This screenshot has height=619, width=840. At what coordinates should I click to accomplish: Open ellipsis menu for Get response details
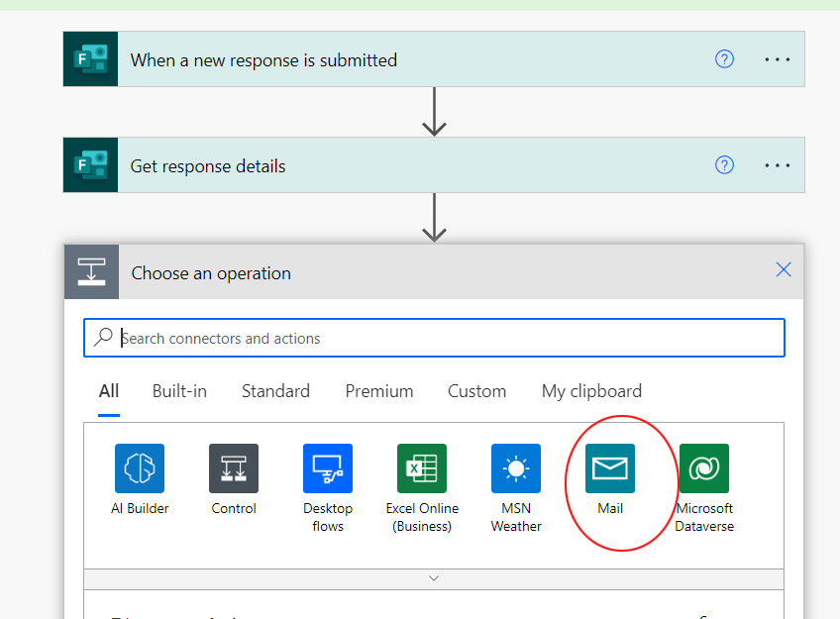tap(778, 165)
